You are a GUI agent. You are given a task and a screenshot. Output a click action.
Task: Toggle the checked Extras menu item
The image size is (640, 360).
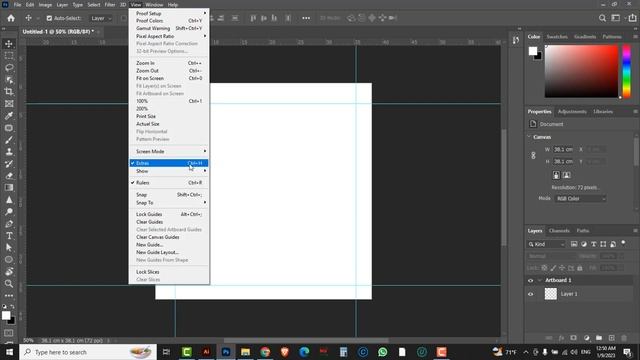point(169,163)
